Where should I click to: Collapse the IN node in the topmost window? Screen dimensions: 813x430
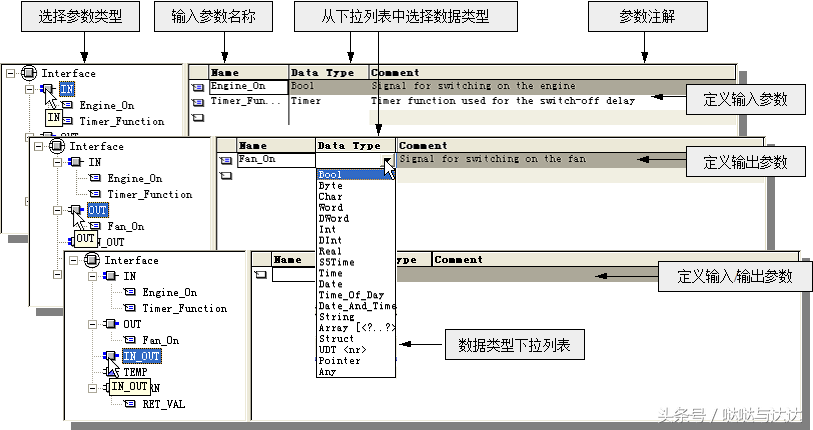tap(30, 89)
